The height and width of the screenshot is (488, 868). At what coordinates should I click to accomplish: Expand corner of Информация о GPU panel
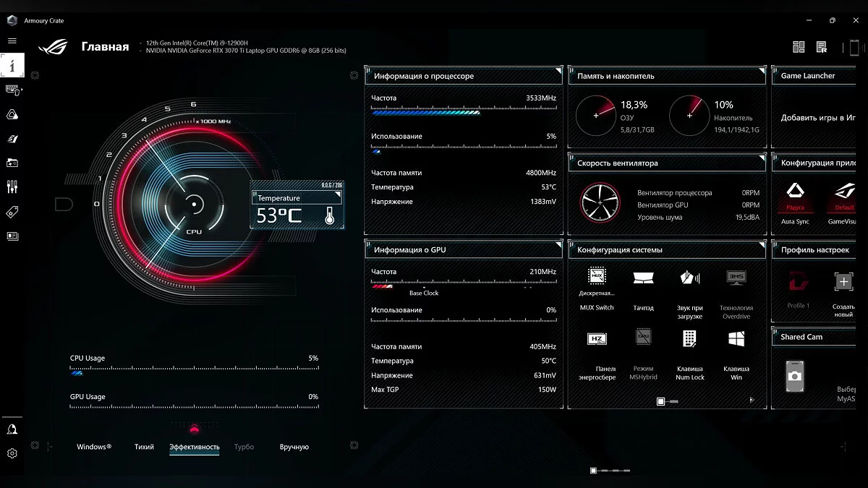(558, 245)
